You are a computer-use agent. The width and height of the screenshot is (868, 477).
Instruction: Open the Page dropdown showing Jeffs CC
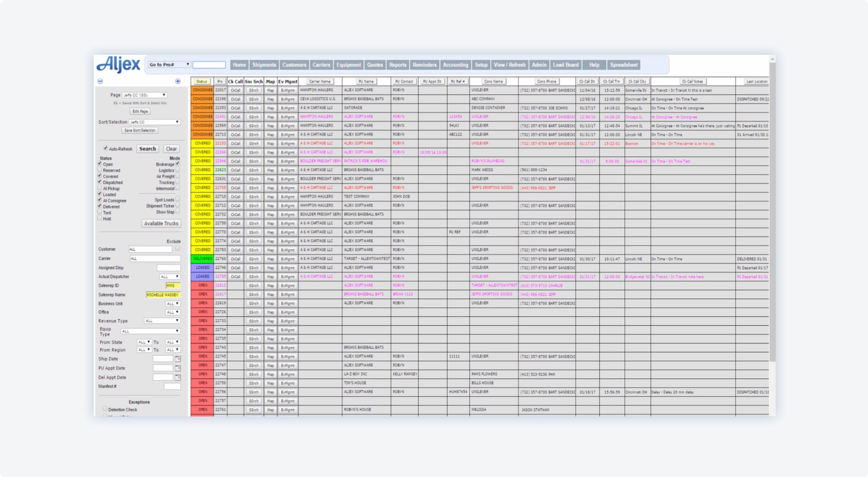click(144, 95)
